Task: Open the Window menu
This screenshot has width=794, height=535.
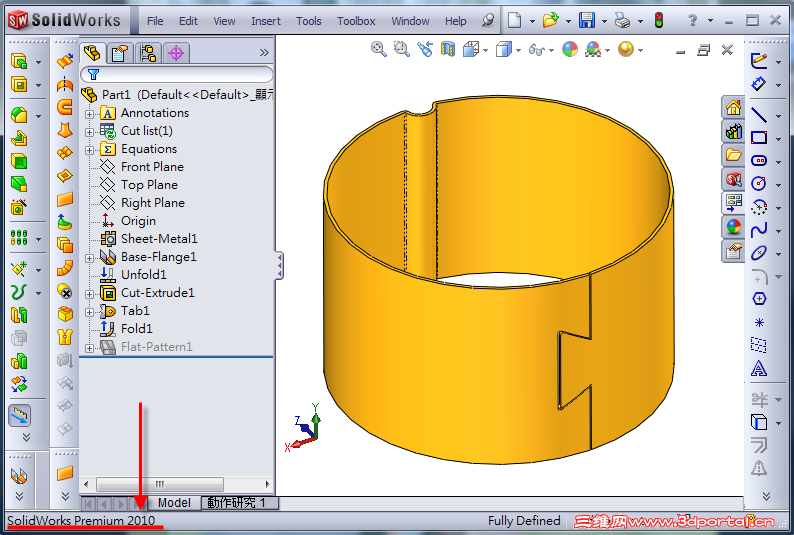Action: 410,21
